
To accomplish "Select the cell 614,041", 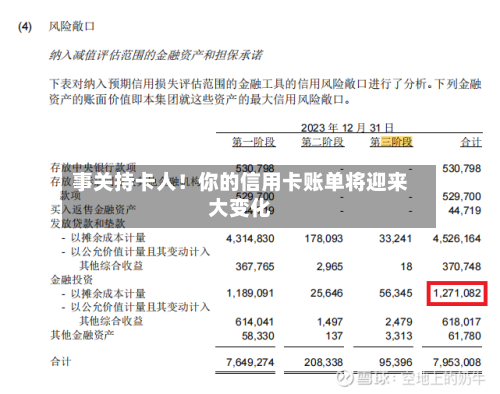I will tap(255, 322).
